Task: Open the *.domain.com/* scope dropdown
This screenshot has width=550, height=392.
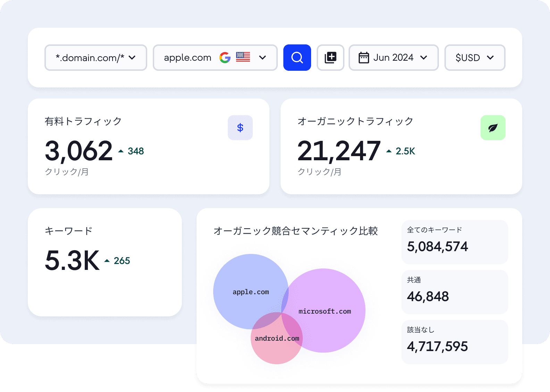Action: 96,58
